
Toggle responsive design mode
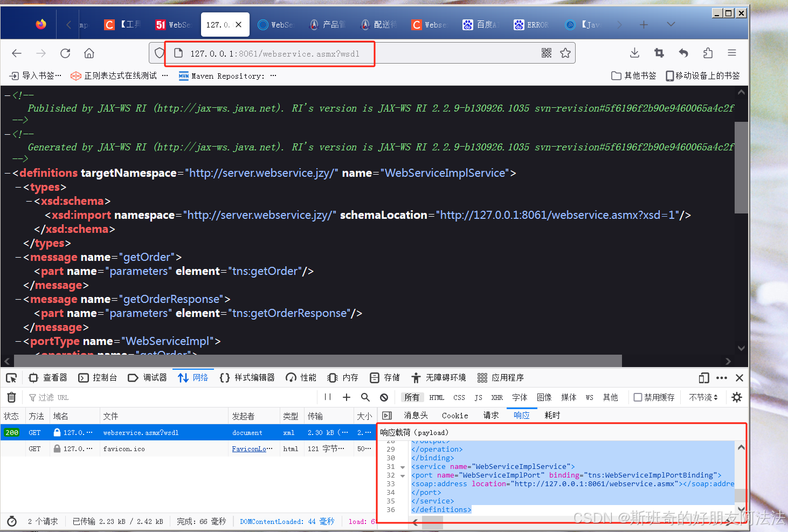[703, 378]
